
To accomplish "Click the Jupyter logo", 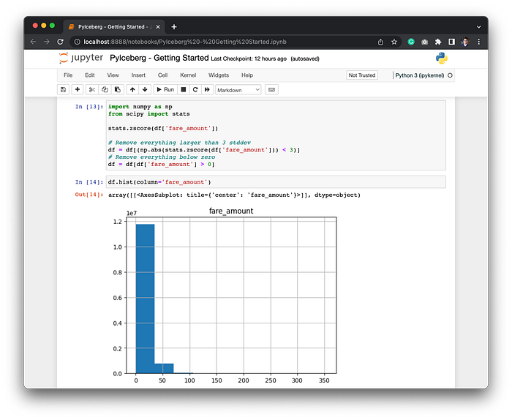I will tap(81, 58).
